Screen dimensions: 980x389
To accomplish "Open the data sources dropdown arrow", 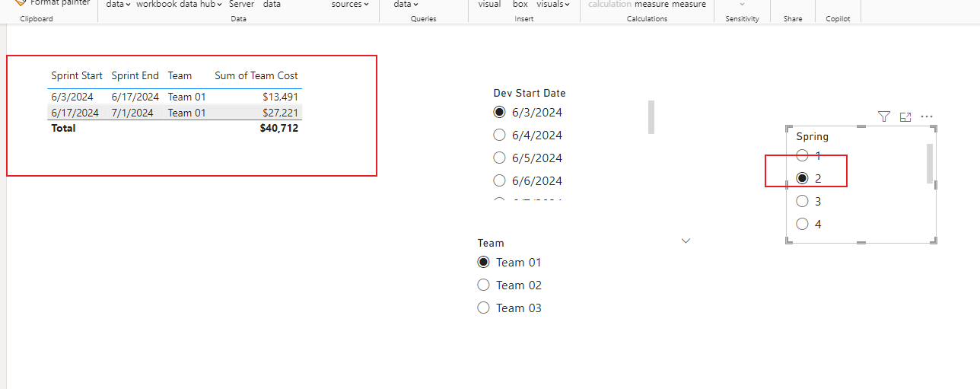I will coord(366,5).
